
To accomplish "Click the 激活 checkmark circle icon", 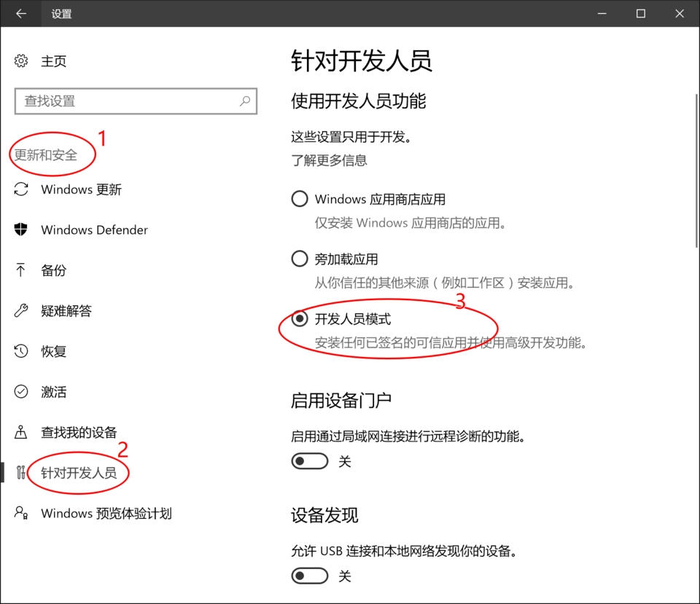I will click(21, 392).
